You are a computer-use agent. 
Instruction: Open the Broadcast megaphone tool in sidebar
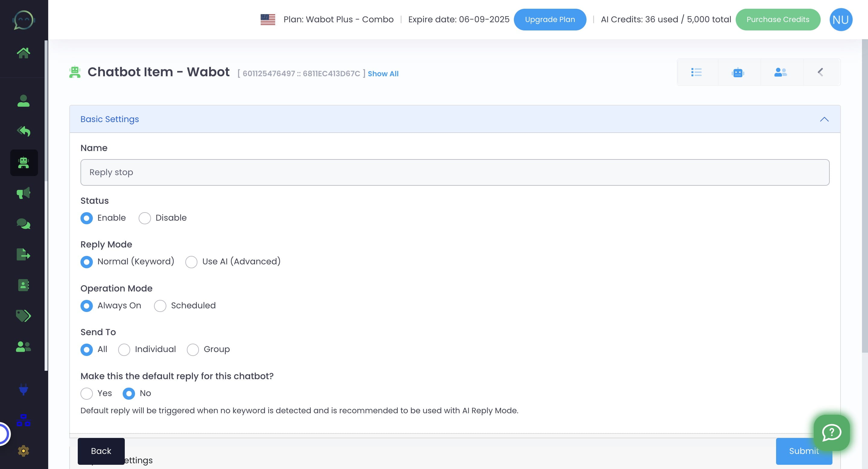[x=24, y=193]
